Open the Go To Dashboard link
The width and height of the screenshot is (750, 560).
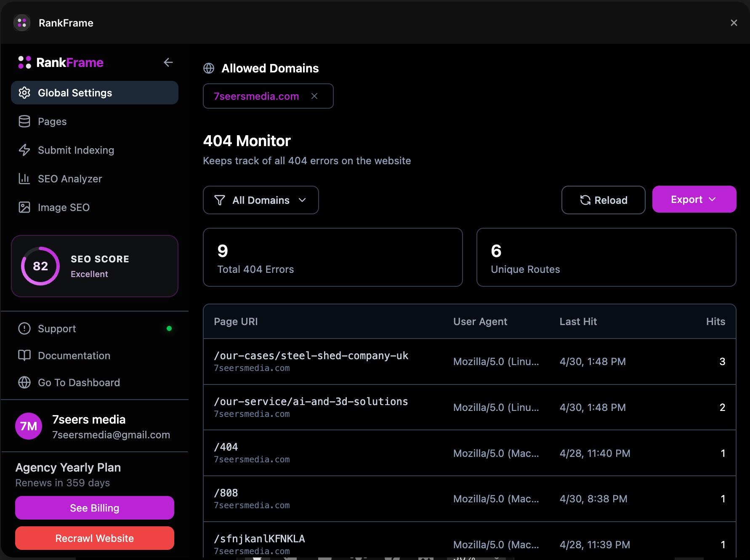point(79,382)
